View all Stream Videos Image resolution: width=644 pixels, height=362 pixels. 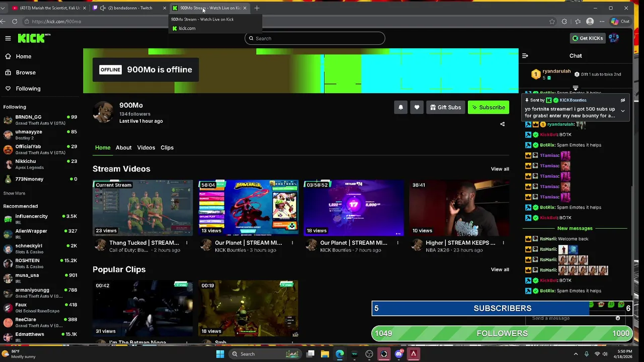(500, 169)
